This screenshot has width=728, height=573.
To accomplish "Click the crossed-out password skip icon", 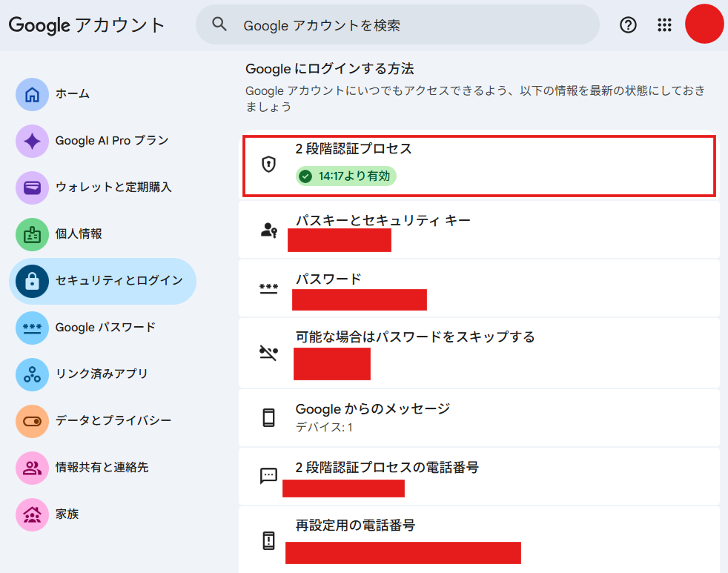I will (x=268, y=353).
